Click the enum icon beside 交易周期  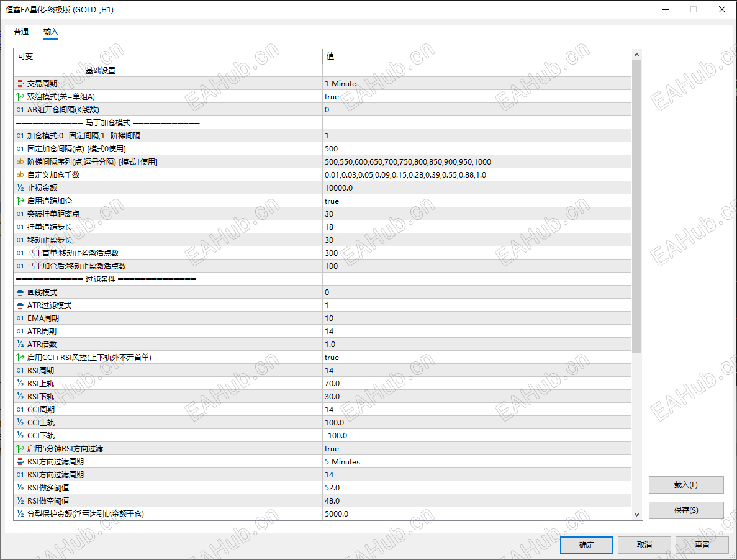[x=20, y=84]
